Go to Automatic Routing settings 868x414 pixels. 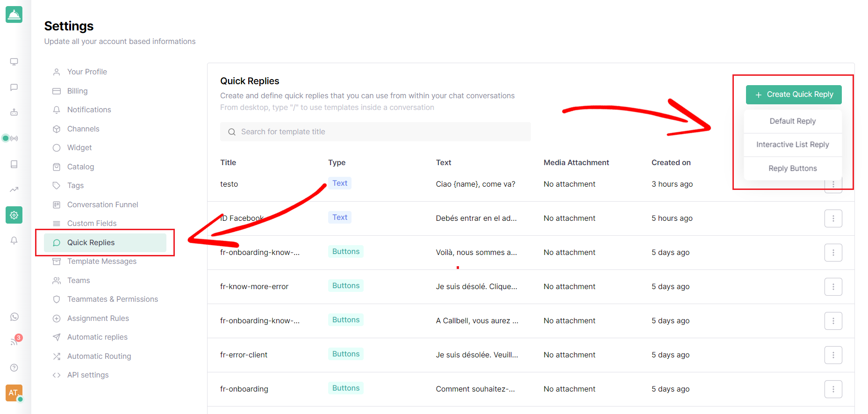99,356
